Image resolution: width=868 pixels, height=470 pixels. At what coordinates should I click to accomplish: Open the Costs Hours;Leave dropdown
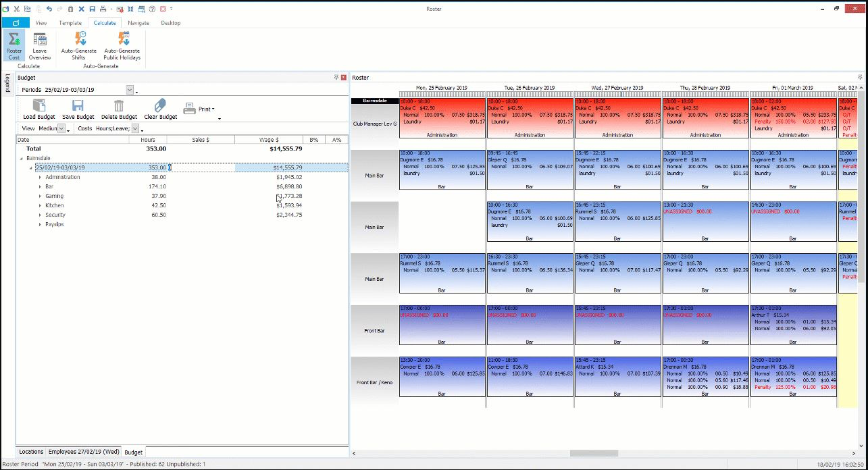pyautogui.click(x=135, y=128)
